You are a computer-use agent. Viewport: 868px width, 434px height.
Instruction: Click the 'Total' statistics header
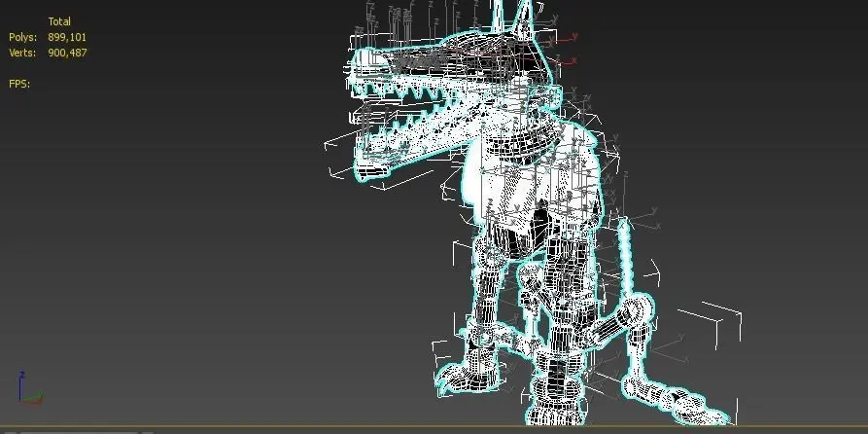(59, 21)
